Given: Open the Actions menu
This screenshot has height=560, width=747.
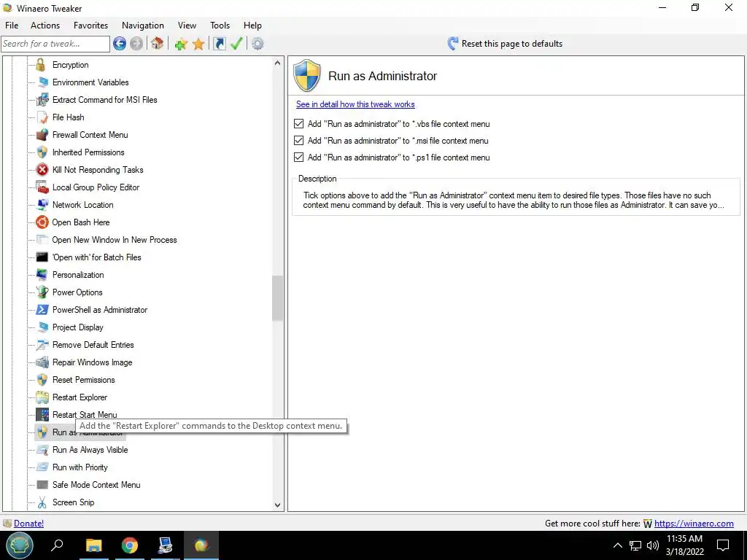Looking at the screenshot, I should [x=45, y=26].
